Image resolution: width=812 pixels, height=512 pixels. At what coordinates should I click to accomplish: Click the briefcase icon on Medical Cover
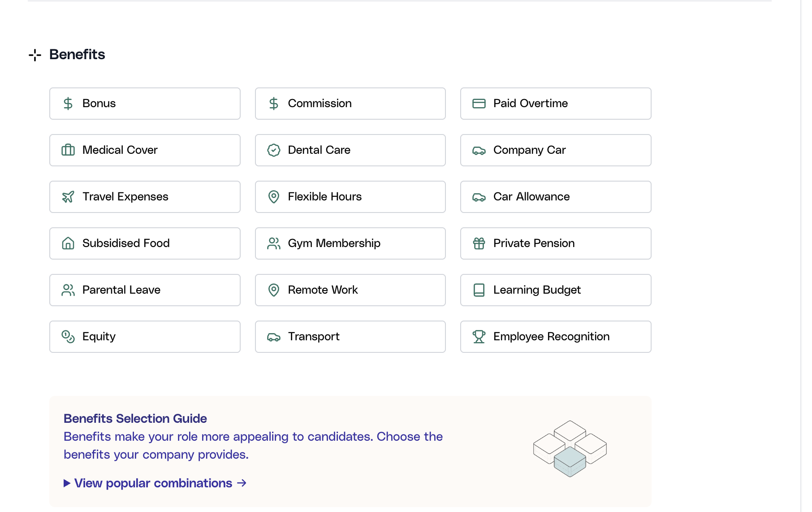(68, 150)
